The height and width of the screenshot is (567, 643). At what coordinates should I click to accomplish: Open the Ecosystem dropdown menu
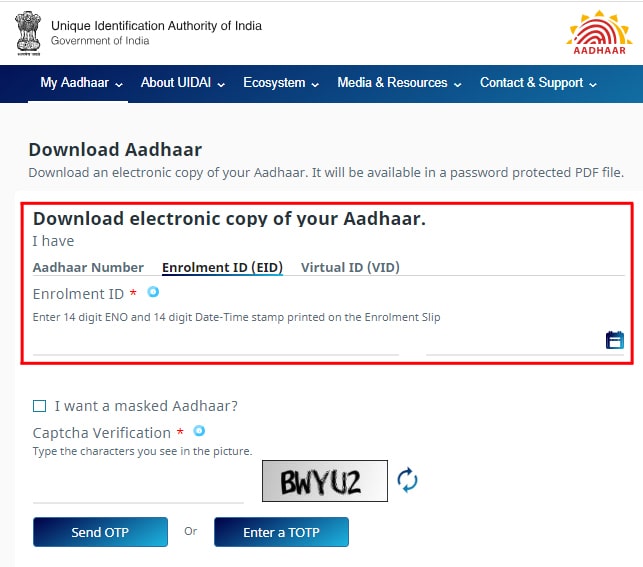click(x=281, y=83)
